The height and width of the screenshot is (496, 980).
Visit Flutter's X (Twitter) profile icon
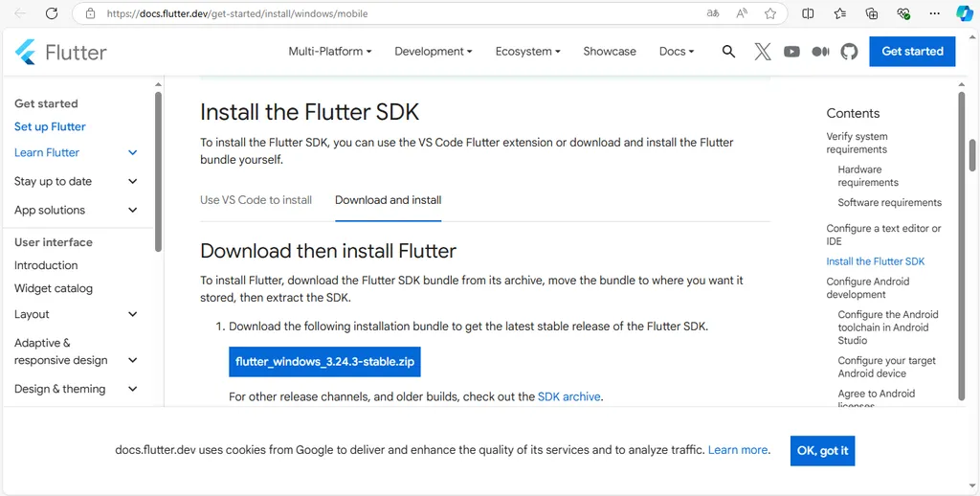pyautogui.click(x=763, y=52)
